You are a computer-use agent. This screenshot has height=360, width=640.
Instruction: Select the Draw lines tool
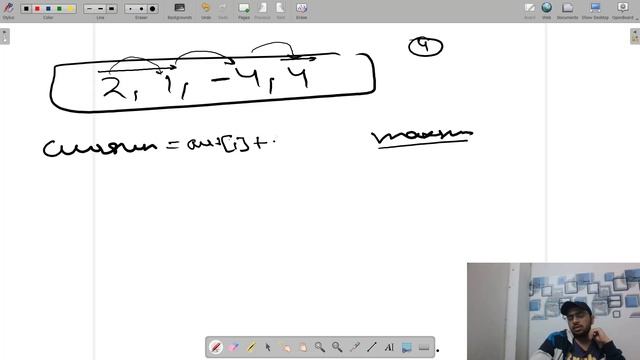tap(371, 347)
